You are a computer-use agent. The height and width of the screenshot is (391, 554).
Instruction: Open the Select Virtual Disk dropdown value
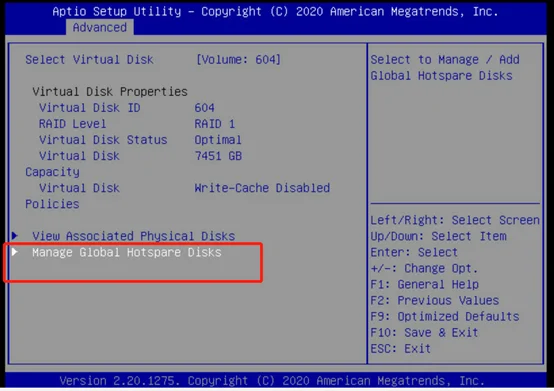(238, 59)
